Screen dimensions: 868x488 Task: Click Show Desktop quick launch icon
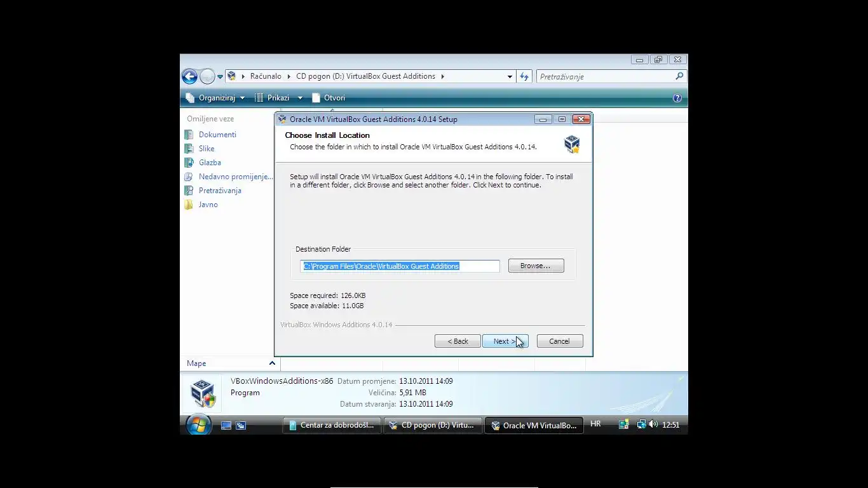[226, 425]
